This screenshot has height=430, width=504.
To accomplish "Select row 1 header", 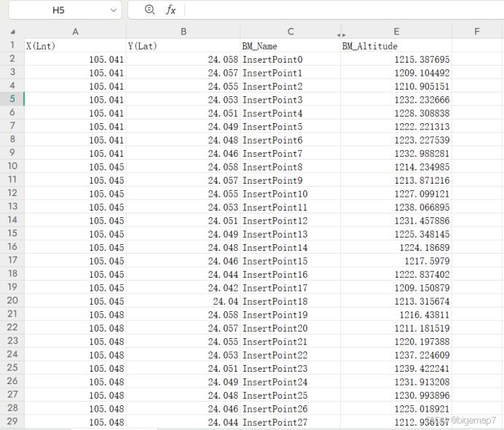I will click(x=12, y=45).
